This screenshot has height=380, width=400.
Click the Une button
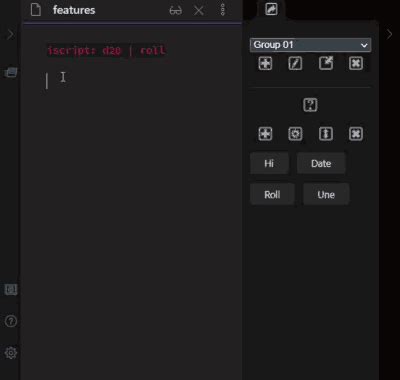(326, 194)
